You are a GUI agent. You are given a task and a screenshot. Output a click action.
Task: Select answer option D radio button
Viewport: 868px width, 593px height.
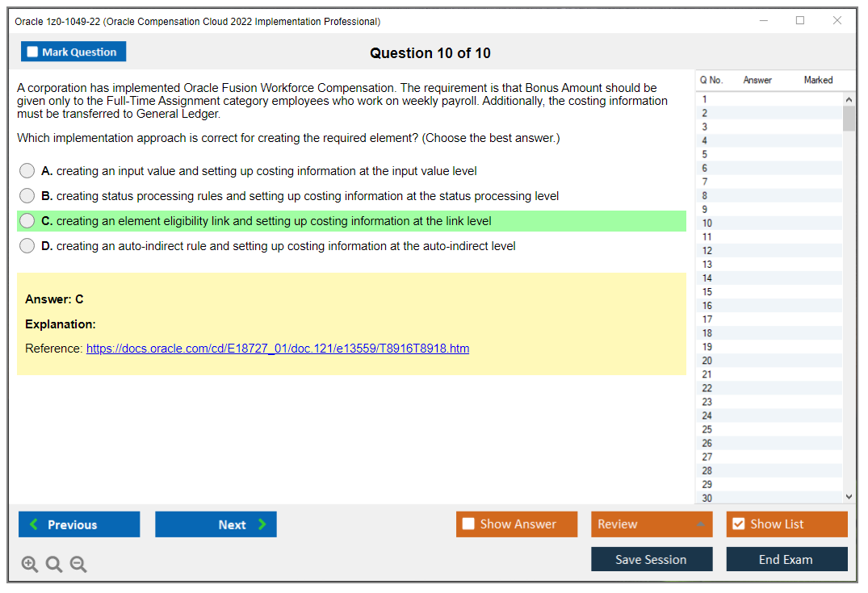27,246
